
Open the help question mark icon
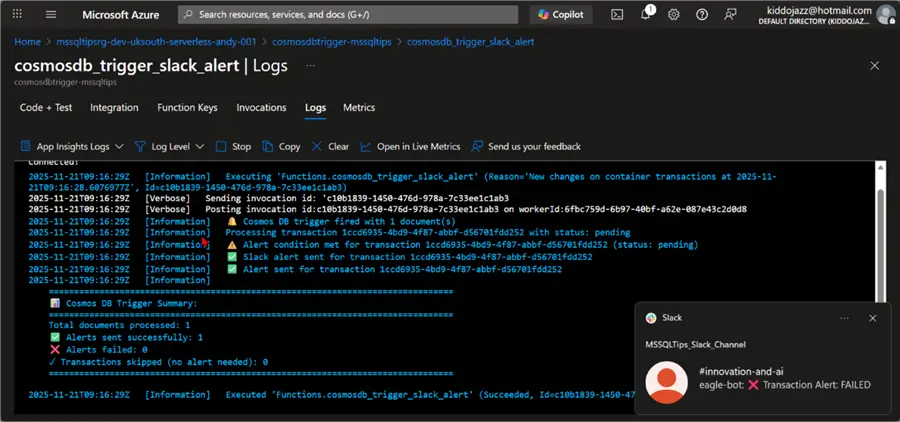[x=702, y=14]
